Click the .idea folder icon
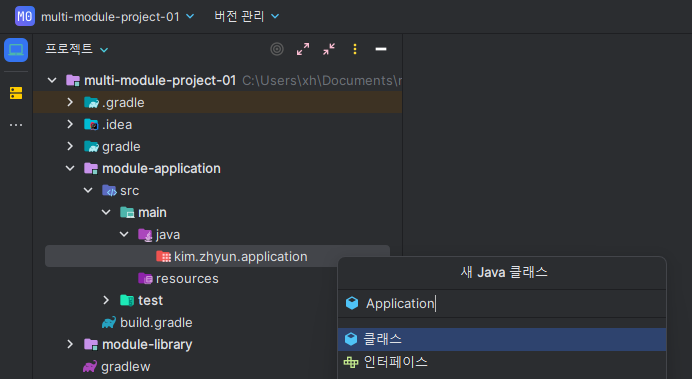The image size is (692, 379). click(x=91, y=124)
